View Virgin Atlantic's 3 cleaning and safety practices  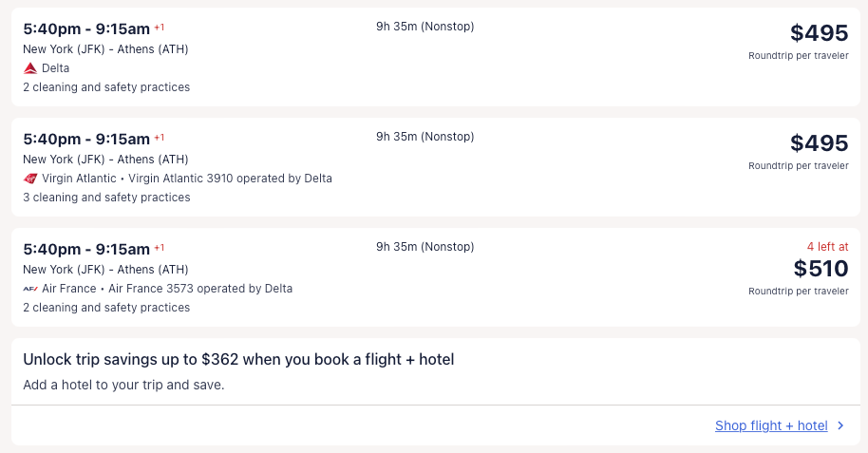coord(106,198)
